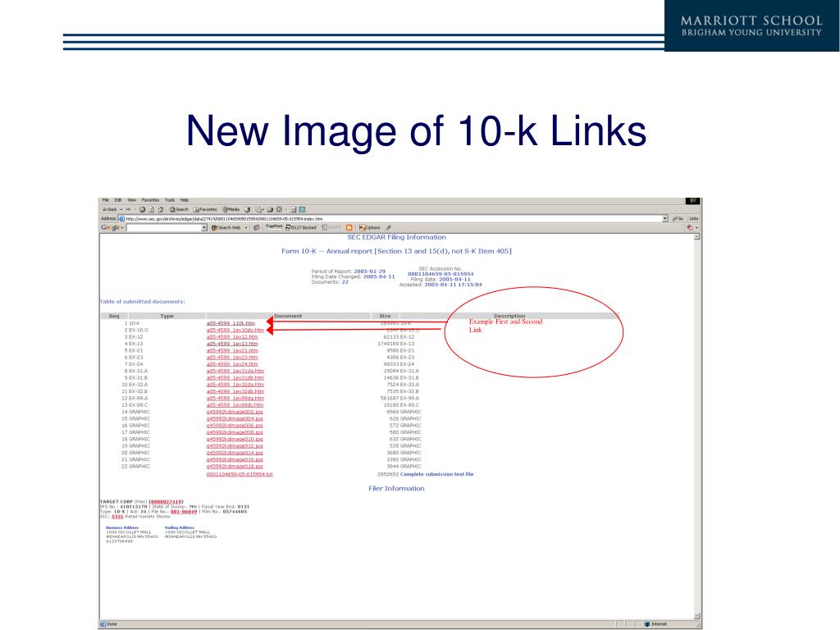This screenshot has height=630, width=840.
Task: Click the Forward navigation arrow
Action: click(x=129, y=209)
